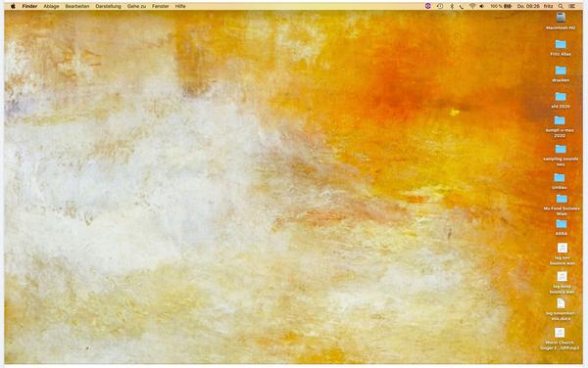The width and height of the screenshot is (588, 368).
Task: Select the ABBA folder
Action: (x=561, y=224)
